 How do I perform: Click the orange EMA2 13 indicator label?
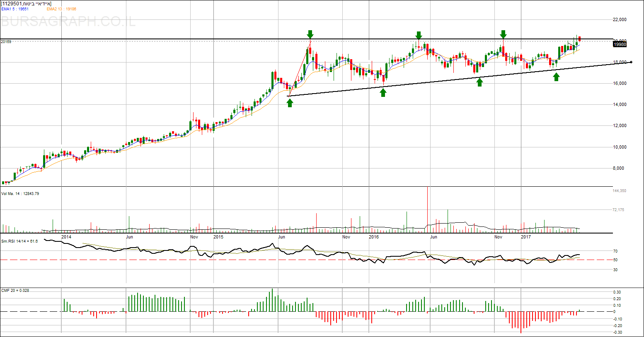coord(61,9)
